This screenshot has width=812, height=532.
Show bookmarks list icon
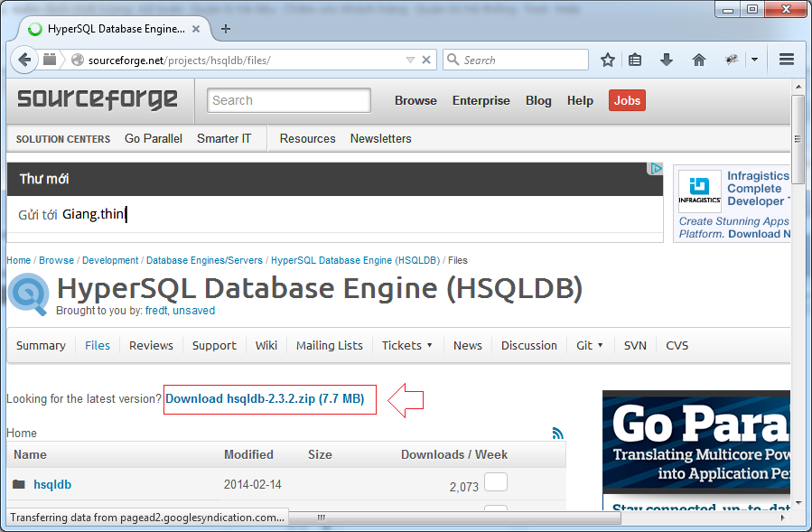[635, 61]
